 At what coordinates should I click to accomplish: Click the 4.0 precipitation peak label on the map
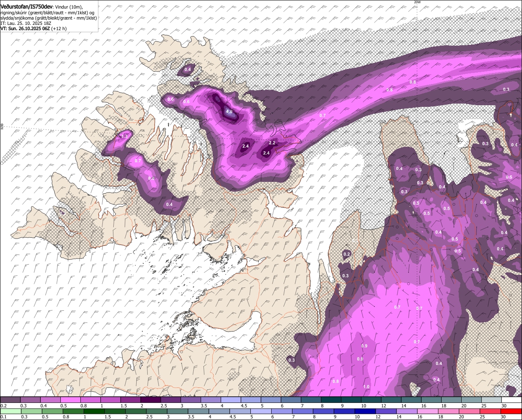pos(229,111)
